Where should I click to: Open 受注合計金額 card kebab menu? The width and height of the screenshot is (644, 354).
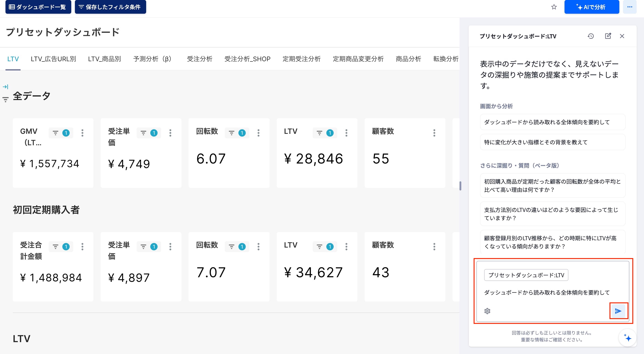tap(82, 246)
